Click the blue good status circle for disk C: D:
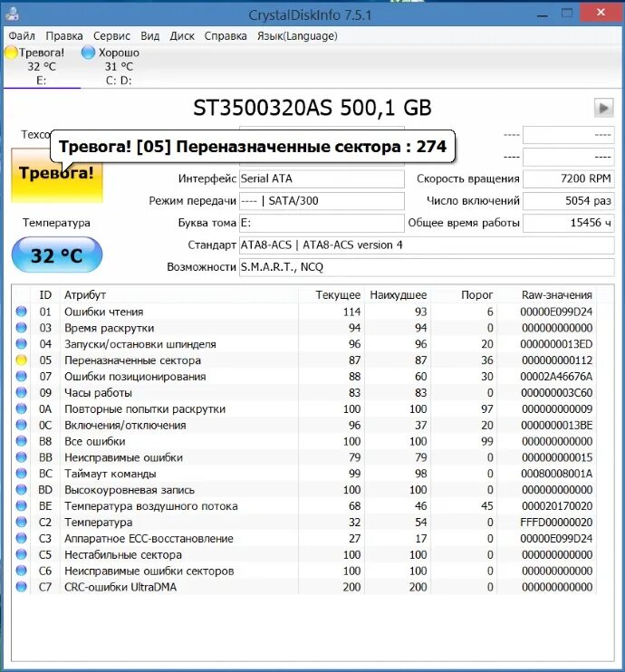Image resolution: width=625 pixels, height=672 pixels. tap(88, 53)
